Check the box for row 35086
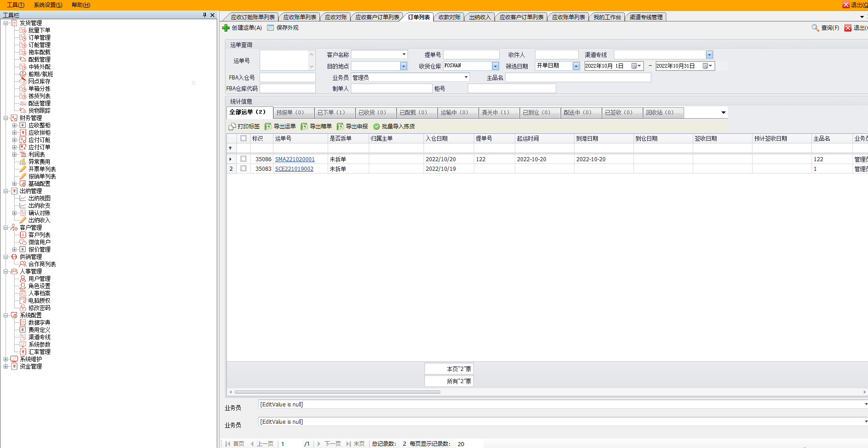 pos(244,159)
